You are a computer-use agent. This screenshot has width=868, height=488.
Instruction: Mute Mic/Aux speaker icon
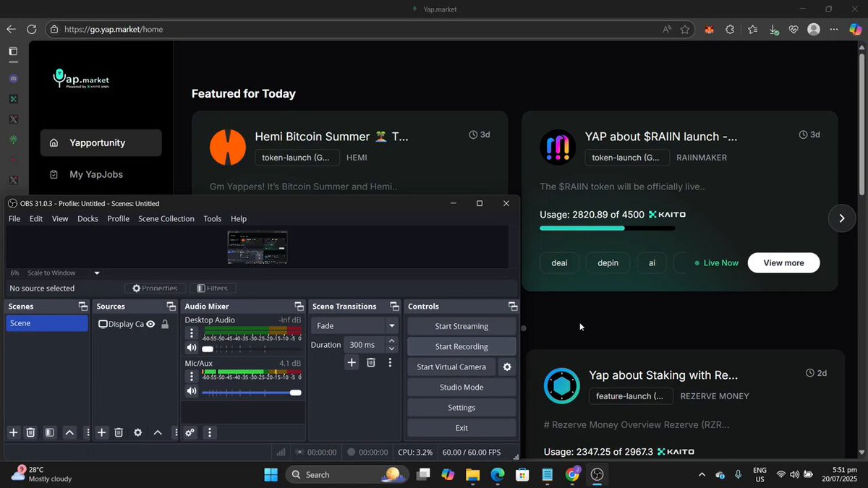[192, 391]
